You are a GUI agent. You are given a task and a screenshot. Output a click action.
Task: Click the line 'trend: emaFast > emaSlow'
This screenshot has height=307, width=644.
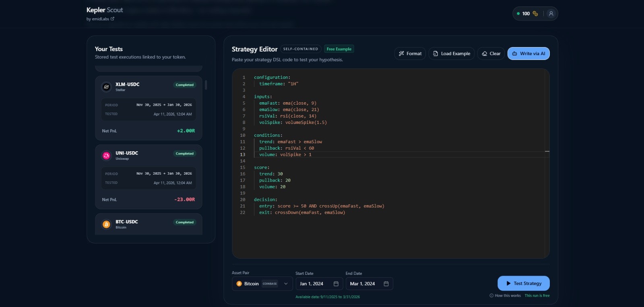coord(291,142)
